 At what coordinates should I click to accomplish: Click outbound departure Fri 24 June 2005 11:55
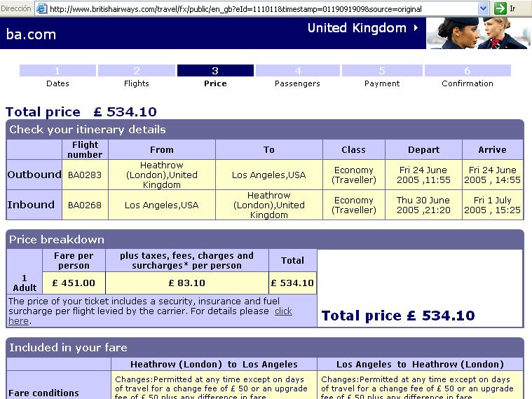pyautogui.click(x=423, y=175)
